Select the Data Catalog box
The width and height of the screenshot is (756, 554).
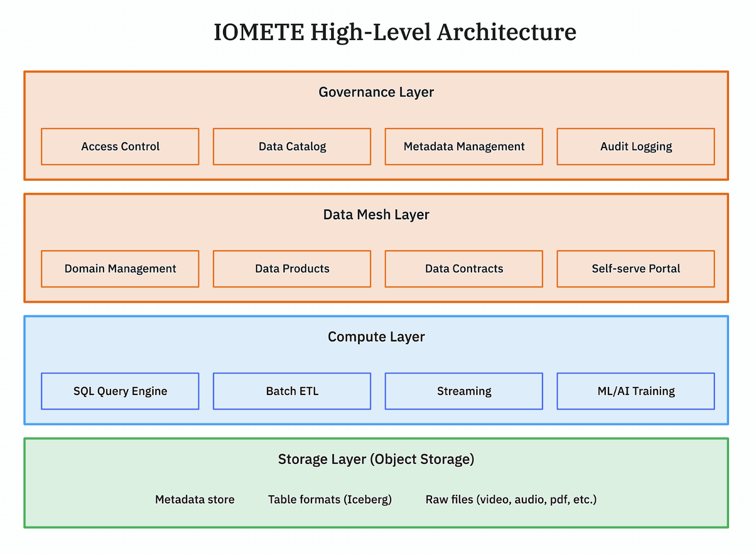point(292,147)
